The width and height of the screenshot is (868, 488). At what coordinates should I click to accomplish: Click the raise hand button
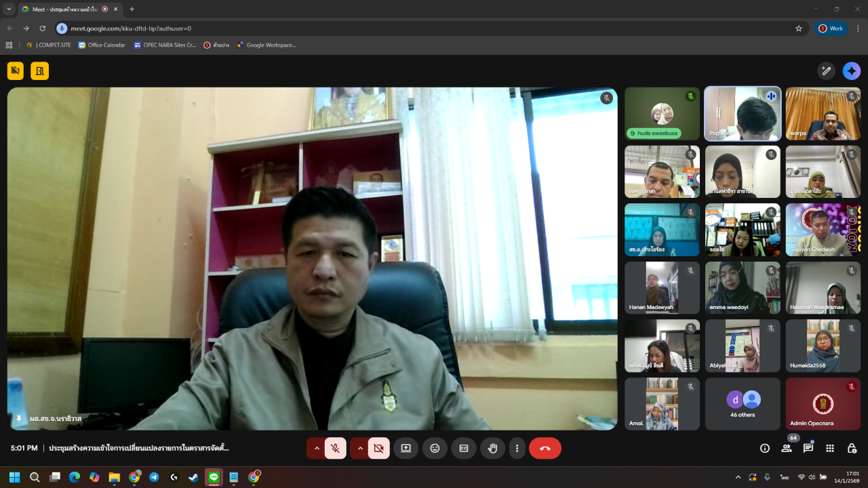[x=493, y=448]
